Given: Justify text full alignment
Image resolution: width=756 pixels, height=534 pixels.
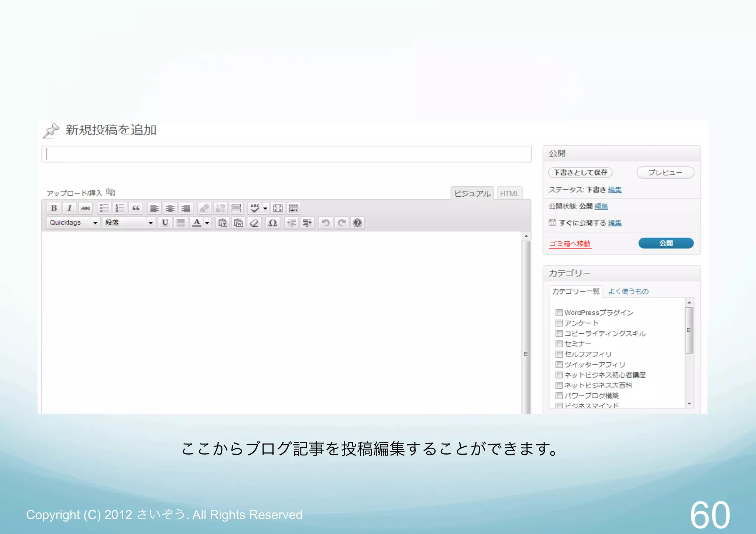Looking at the screenshot, I should click(x=181, y=223).
